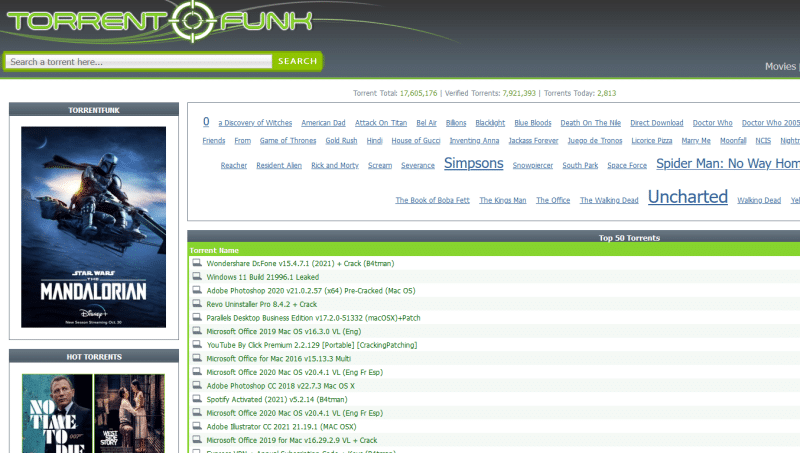Select the Billions tag
Viewport: 800px width, 453px height.
coord(456,123)
